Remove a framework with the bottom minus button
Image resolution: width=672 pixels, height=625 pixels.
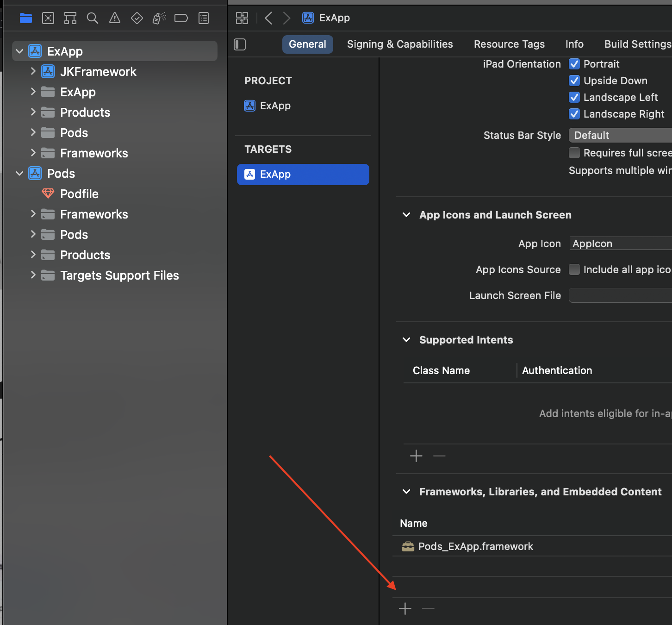point(429,608)
